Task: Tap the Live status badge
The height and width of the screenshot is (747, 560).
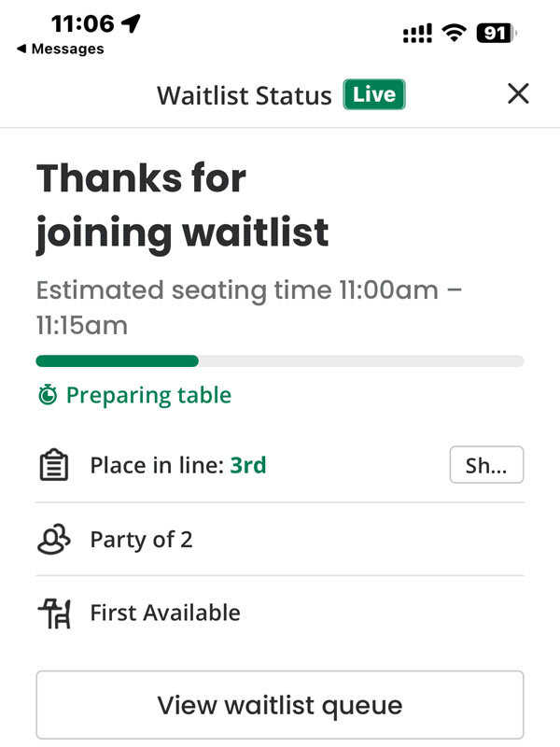Action: 374,94
